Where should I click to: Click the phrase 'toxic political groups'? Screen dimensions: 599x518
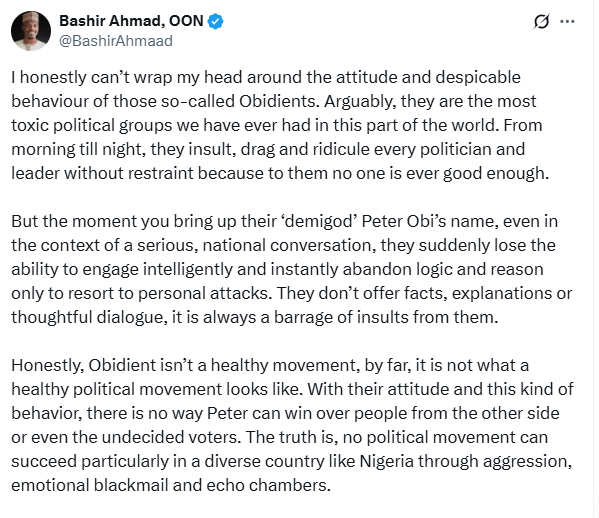click(92, 126)
